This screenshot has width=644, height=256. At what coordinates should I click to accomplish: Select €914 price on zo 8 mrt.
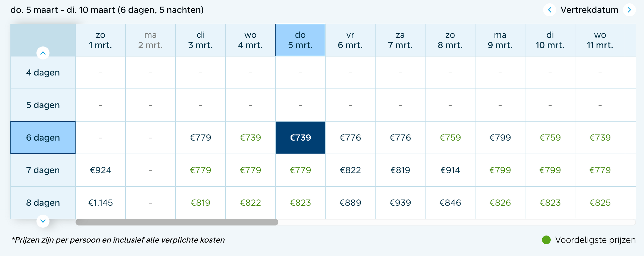pyautogui.click(x=450, y=170)
